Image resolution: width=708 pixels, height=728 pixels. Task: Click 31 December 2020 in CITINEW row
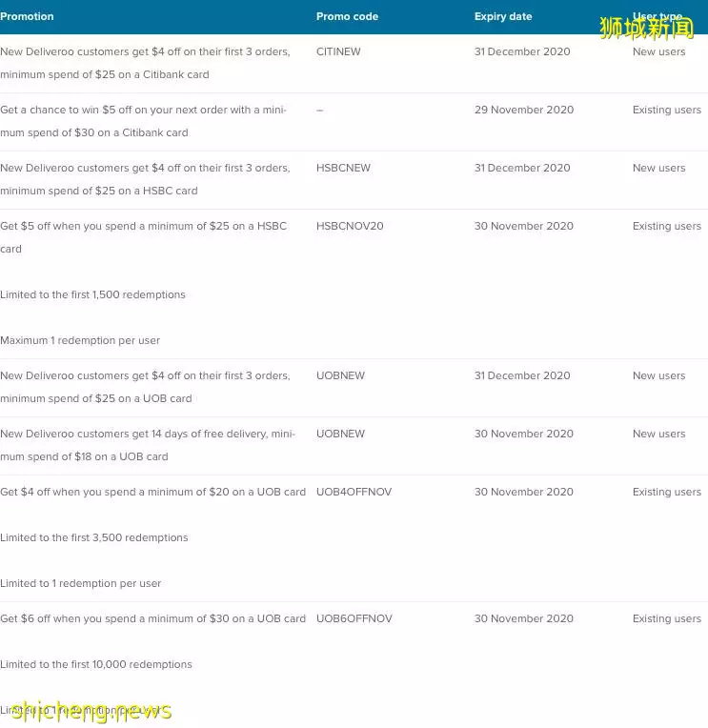pyautogui.click(x=522, y=51)
